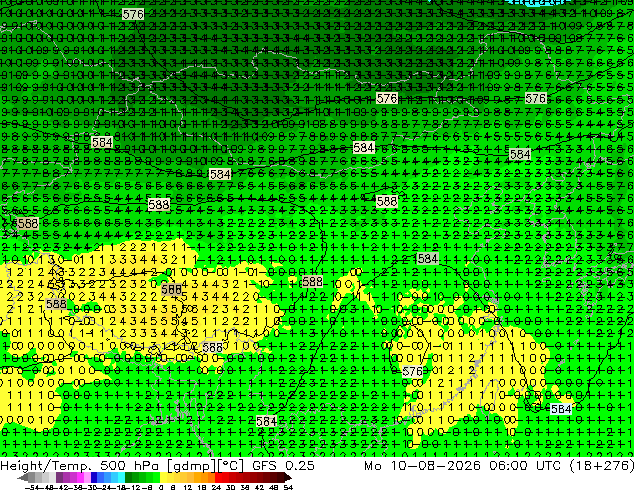The image size is (634, 490).
Task: Click the '[°C]' unit label
Action: point(230,466)
